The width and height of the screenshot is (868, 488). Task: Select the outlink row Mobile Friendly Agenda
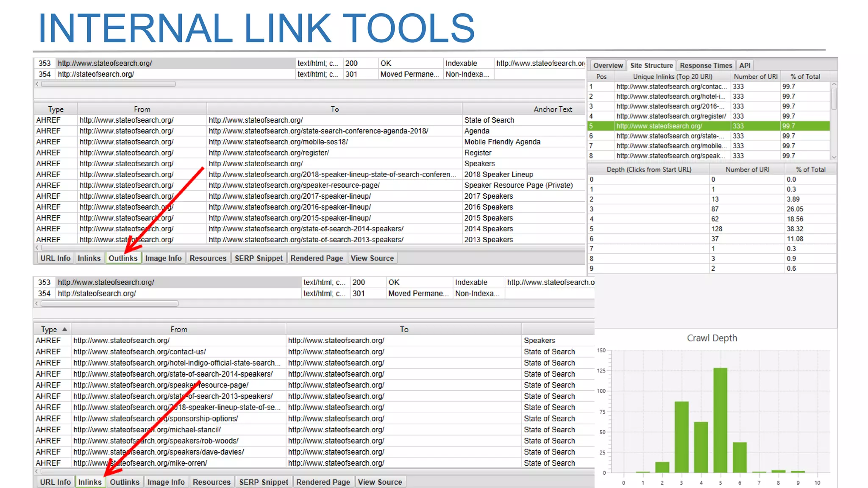(x=309, y=141)
